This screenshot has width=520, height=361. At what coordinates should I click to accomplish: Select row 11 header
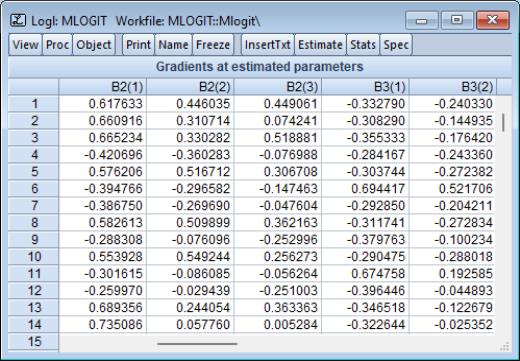point(33,274)
